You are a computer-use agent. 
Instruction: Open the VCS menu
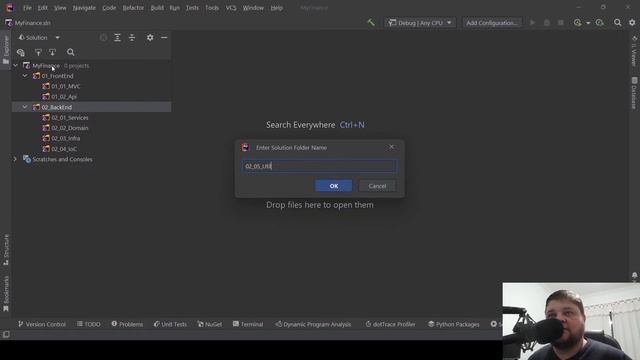tap(231, 8)
